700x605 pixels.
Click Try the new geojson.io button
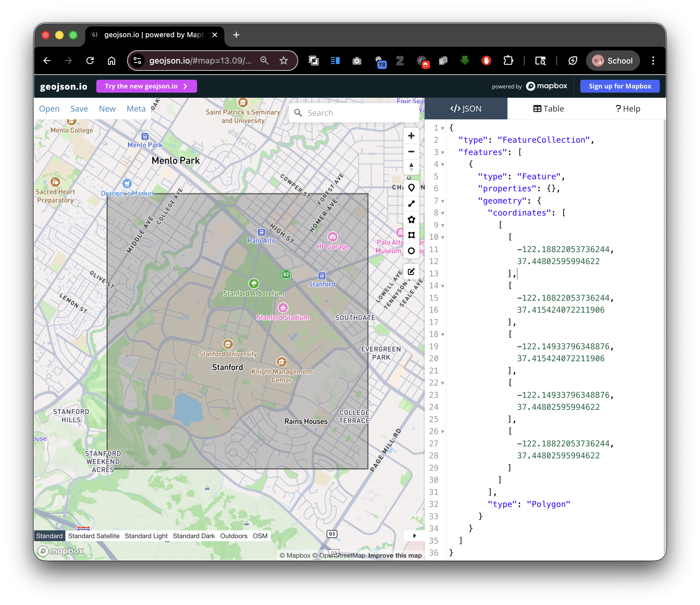point(146,86)
